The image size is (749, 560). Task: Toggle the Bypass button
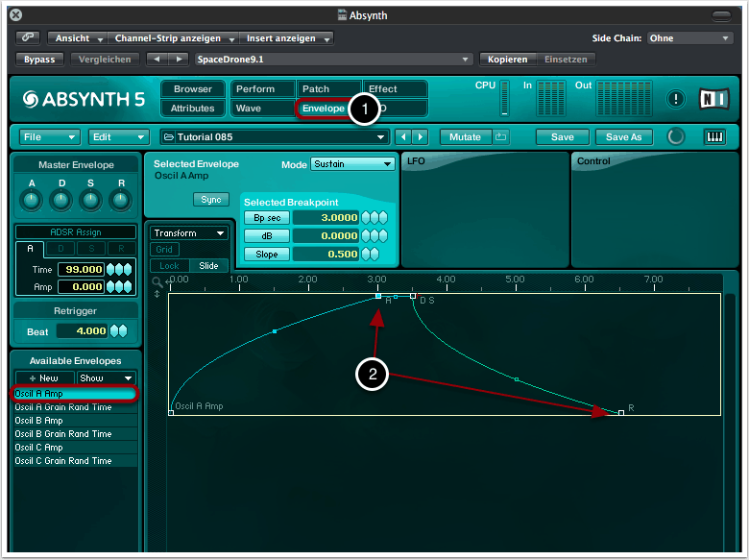(39, 59)
